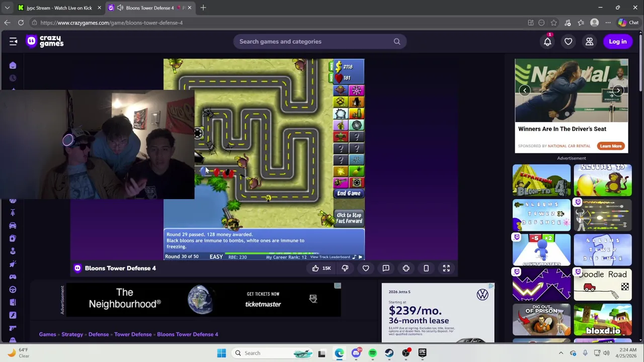Dislike the game with thumbs down

[x=345, y=268]
